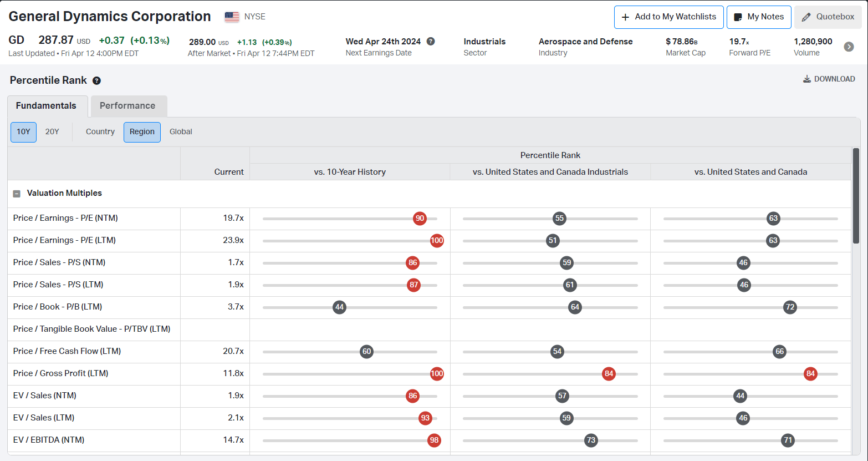Open the Performance tab
Image resolution: width=868 pixels, height=461 pixels.
(x=127, y=106)
